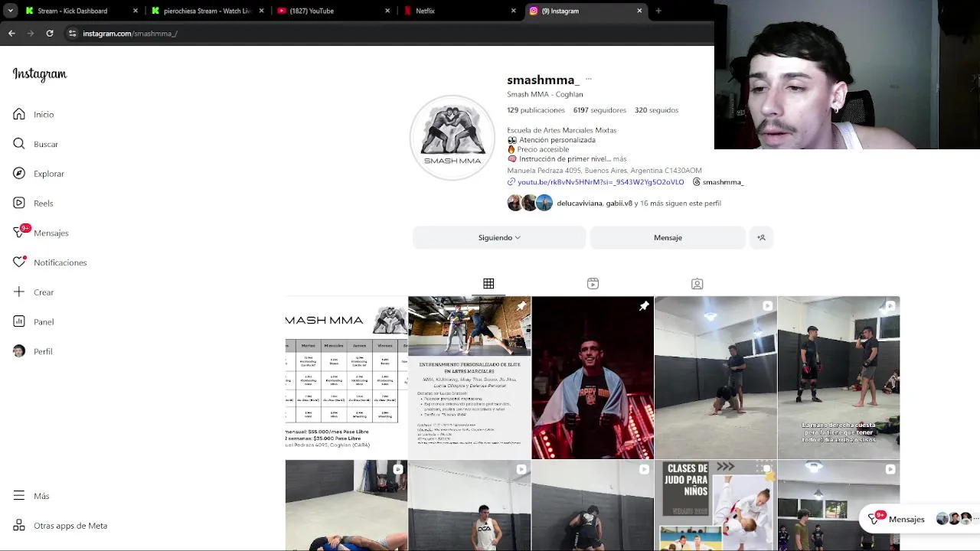Open the Smash MMA profile picture

pyautogui.click(x=452, y=138)
